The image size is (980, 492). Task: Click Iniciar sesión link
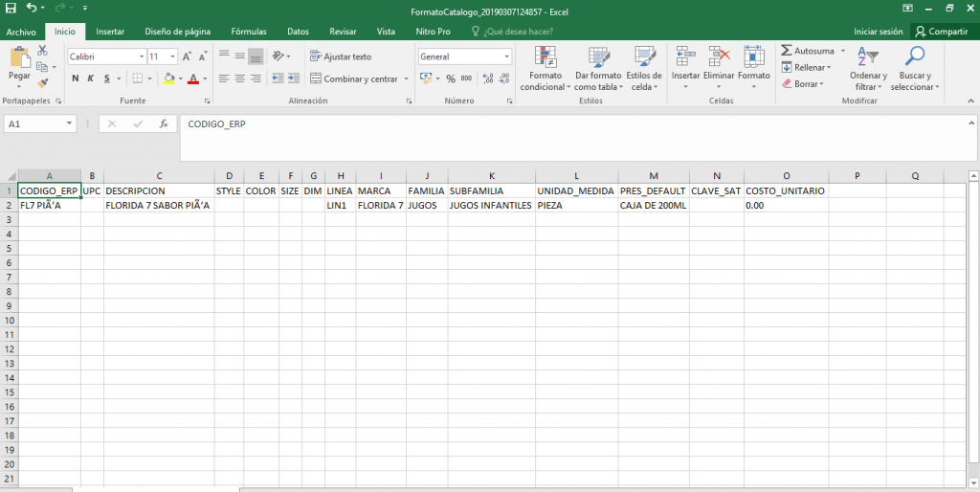coord(878,32)
